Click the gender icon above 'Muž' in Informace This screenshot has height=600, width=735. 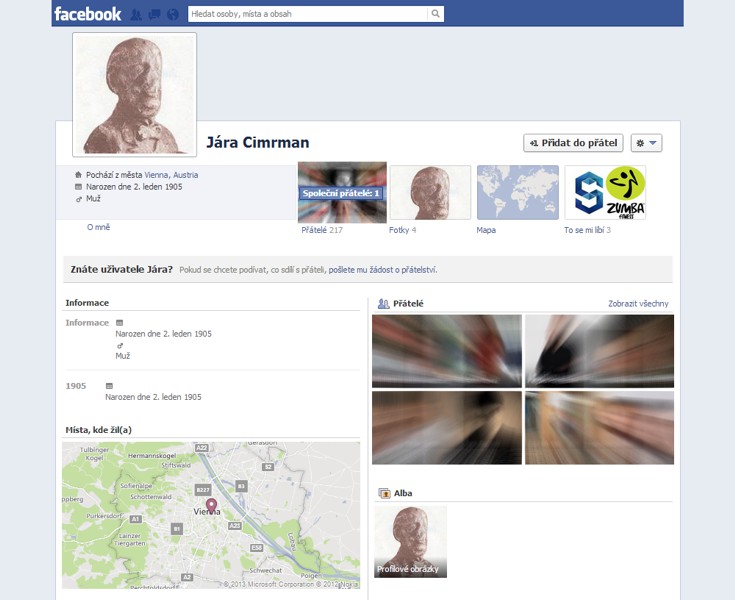tap(120, 345)
